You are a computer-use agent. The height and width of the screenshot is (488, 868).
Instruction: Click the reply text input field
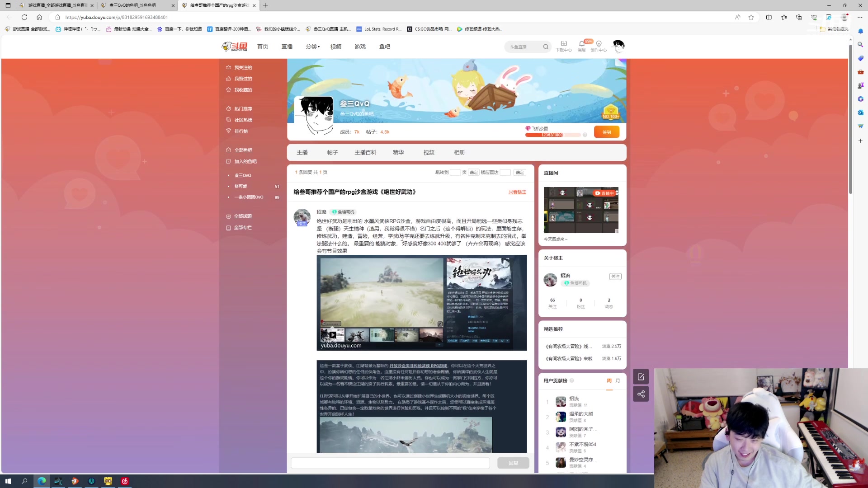click(x=390, y=463)
